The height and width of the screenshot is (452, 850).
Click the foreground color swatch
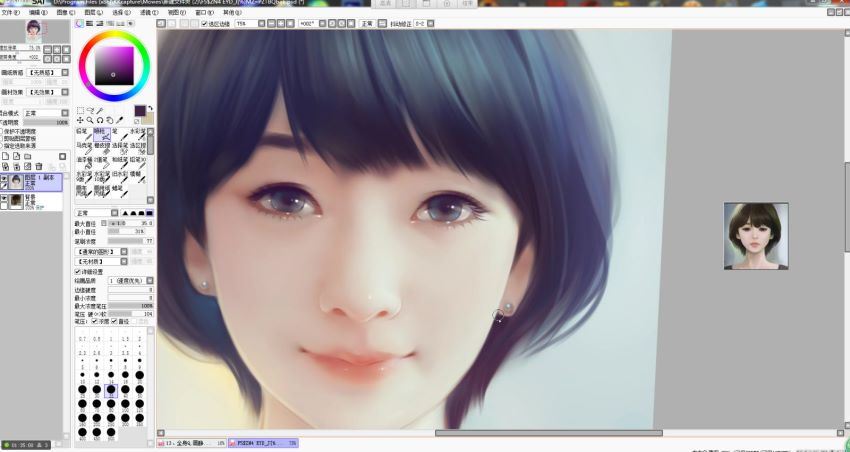tap(140, 111)
